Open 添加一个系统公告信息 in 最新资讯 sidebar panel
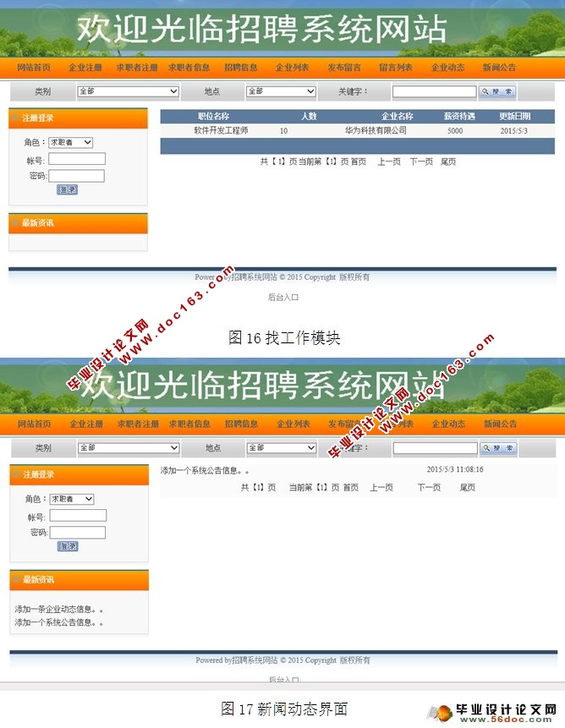 point(58,622)
